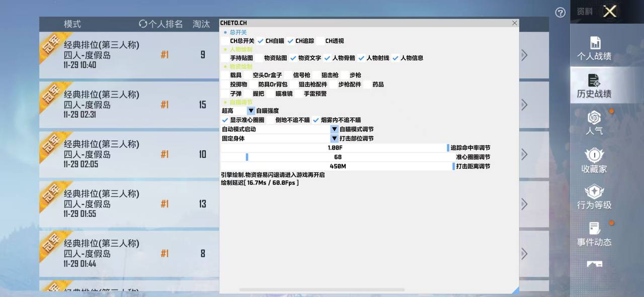644x297 pixels.
Task: Toggle the 人物骨骼 checkbox
Action: point(327,58)
